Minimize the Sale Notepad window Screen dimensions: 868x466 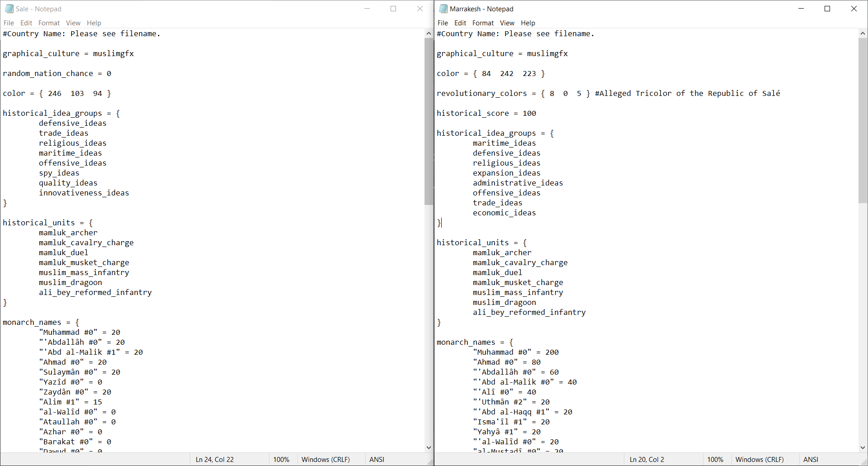point(367,9)
